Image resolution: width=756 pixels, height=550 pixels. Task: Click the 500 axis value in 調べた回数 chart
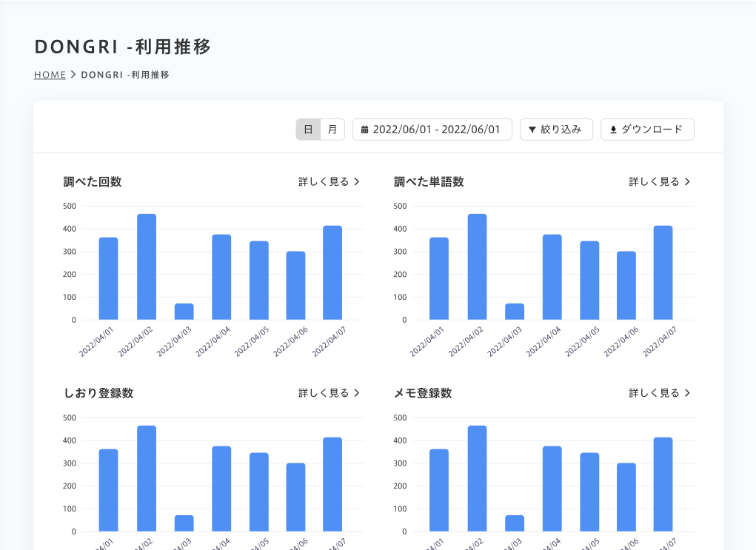(x=70, y=206)
